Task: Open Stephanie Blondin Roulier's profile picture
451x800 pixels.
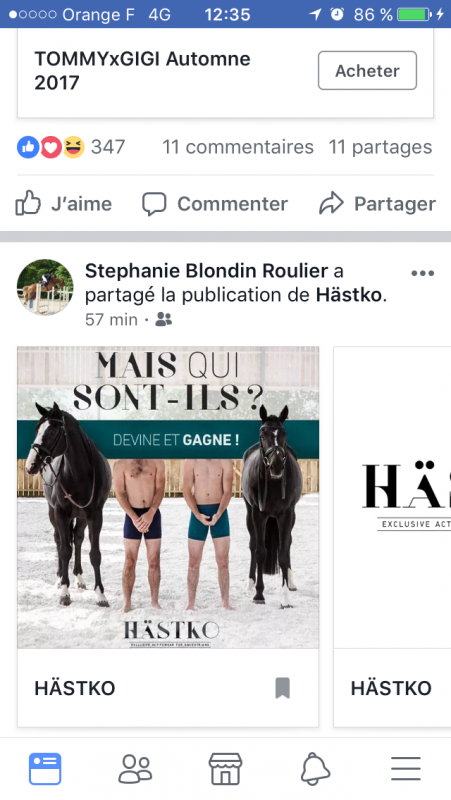Action: pyautogui.click(x=45, y=287)
